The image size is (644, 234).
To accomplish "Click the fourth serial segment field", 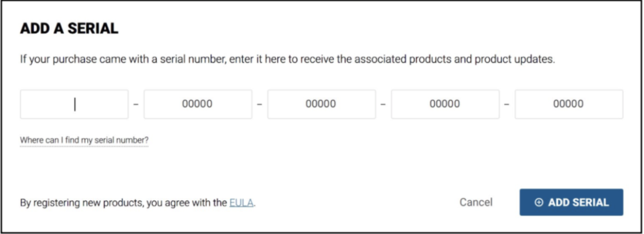I will (445, 104).
